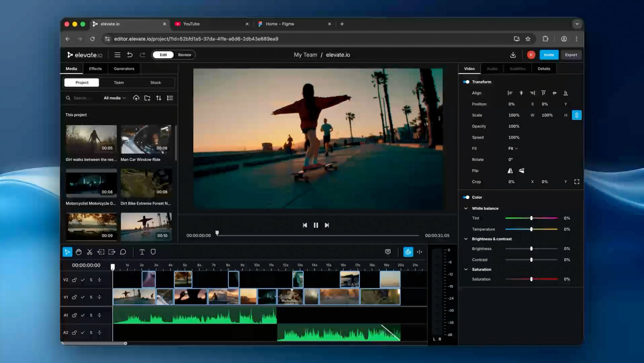
Task: Click the Temperature slider handle
Action: pos(531,229)
